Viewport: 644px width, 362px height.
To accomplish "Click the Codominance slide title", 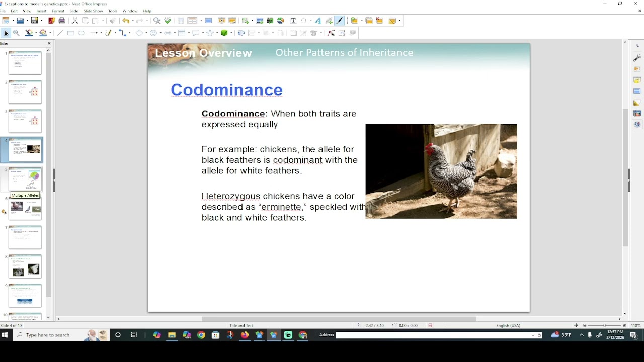I will pos(226,90).
